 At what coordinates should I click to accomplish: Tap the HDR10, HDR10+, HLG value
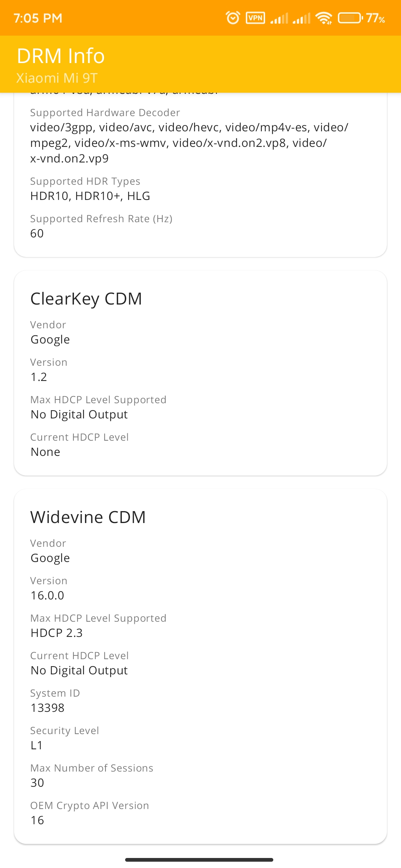90,196
